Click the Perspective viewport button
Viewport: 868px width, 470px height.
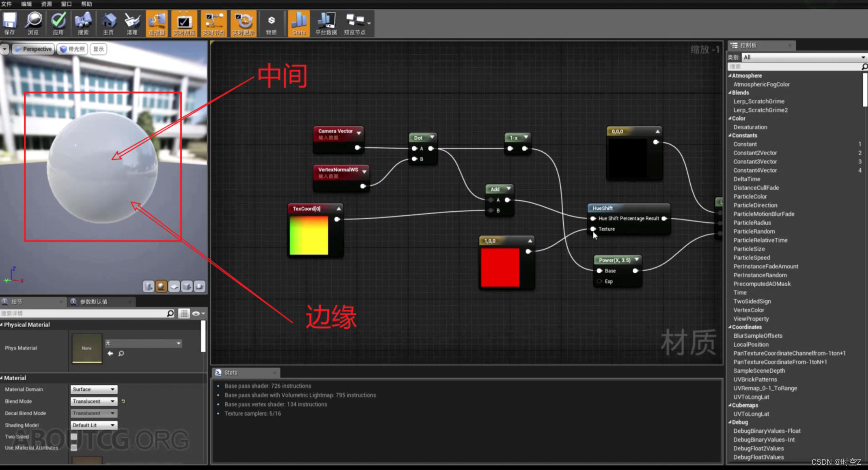pyautogui.click(x=34, y=49)
